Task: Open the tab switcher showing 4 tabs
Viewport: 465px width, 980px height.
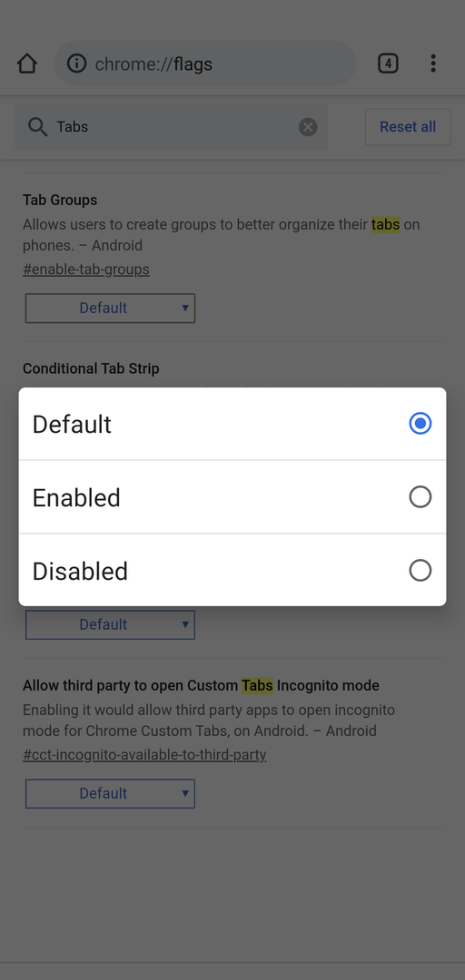Action: pyautogui.click(x=388, y=64)
